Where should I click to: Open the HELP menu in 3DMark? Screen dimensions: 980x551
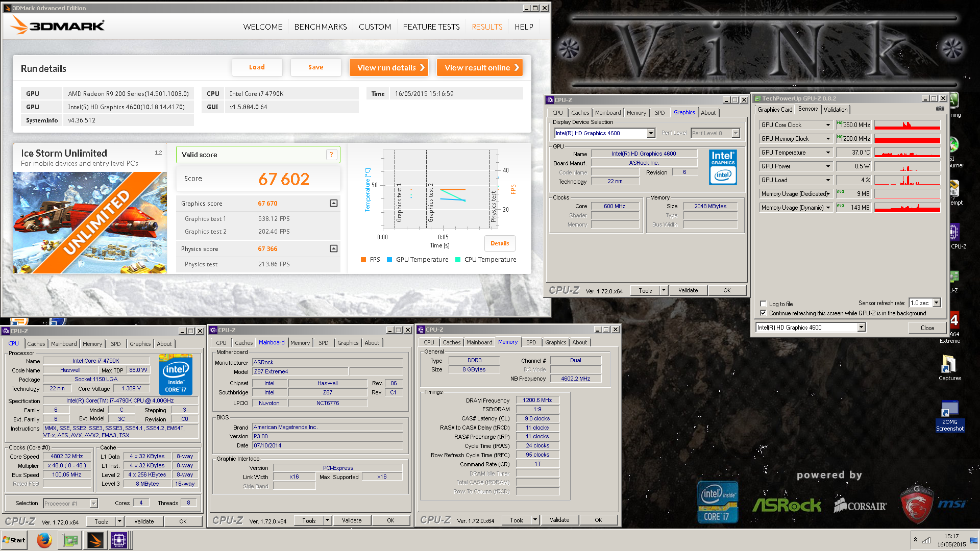coord(524,27)
